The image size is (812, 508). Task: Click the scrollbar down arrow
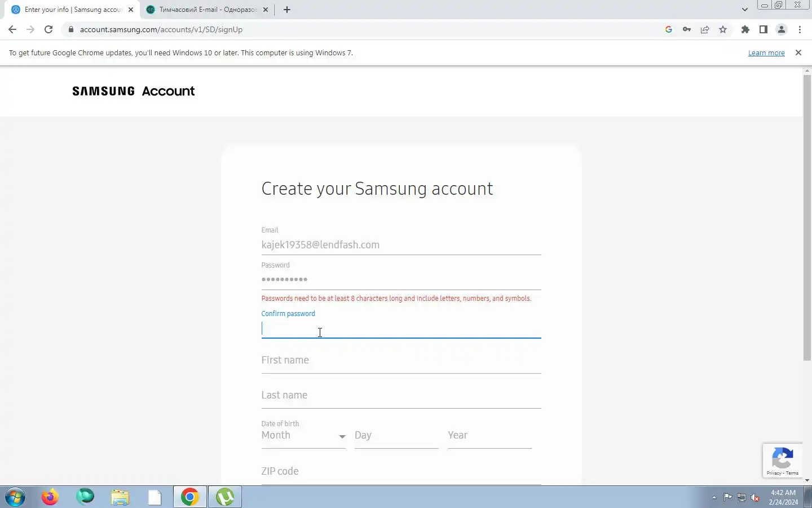[x=807, y=480]
